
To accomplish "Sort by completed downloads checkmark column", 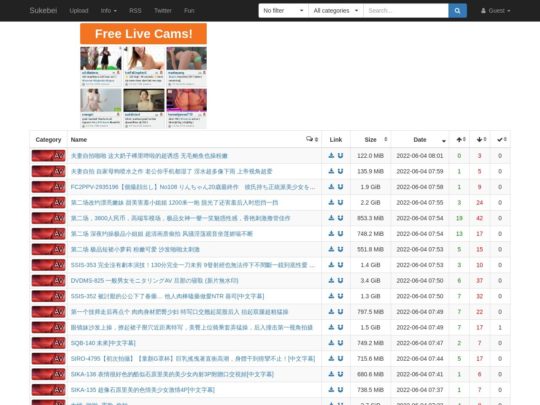I will click(500, 139).
